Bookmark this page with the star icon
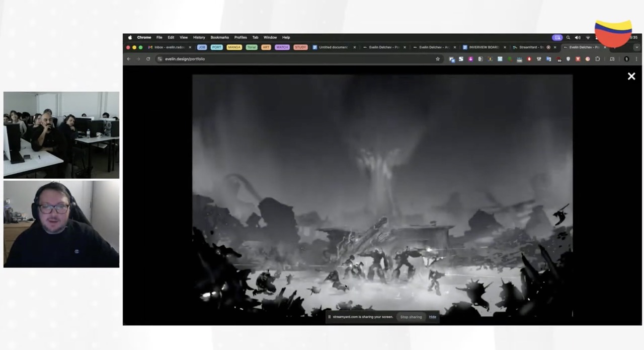Viewport: 644px width, 350px height. (x=438, y=59)
